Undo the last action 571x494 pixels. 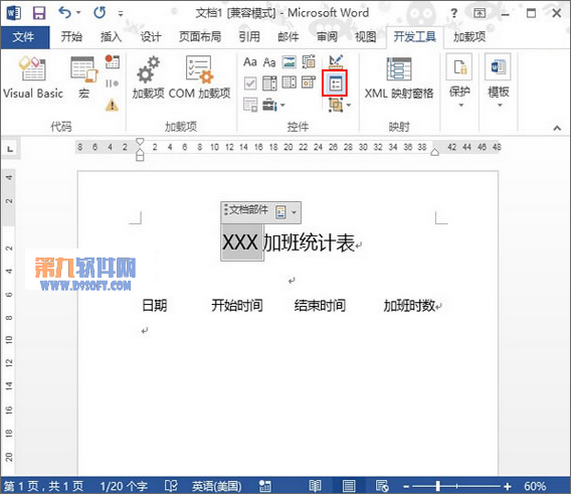pyautogui.click(x=64, y=13)
